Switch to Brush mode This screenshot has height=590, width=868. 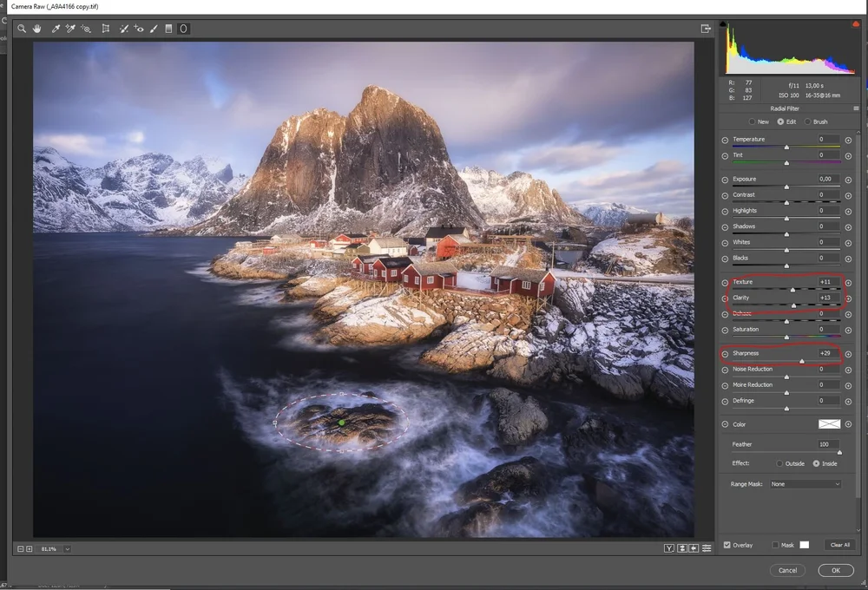[x=808, y=121]
